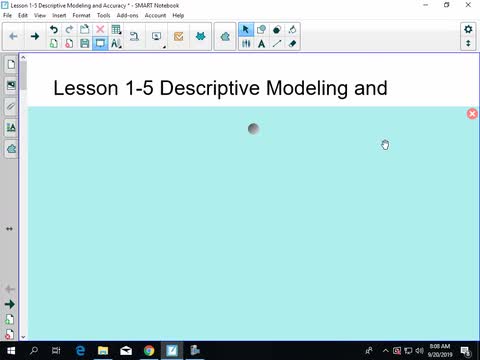Screen dimensions: 480x360
Task: Click the screen shade drag handle circle
Action: point(254,129)
